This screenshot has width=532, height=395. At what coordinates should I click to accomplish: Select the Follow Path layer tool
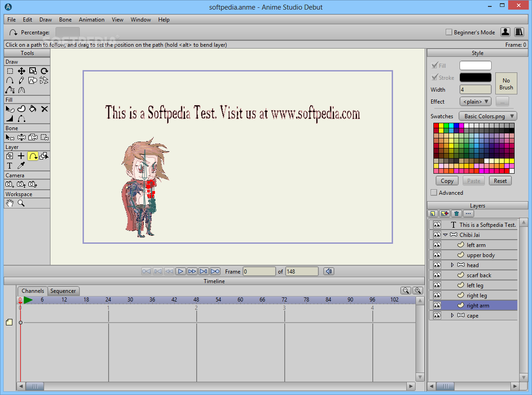[x=33, y=156]
